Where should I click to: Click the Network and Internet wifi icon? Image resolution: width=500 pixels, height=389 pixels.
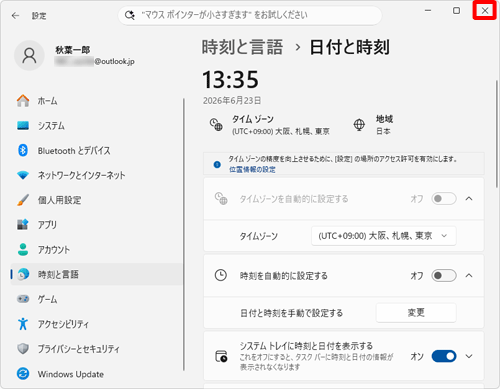point(23,175)
